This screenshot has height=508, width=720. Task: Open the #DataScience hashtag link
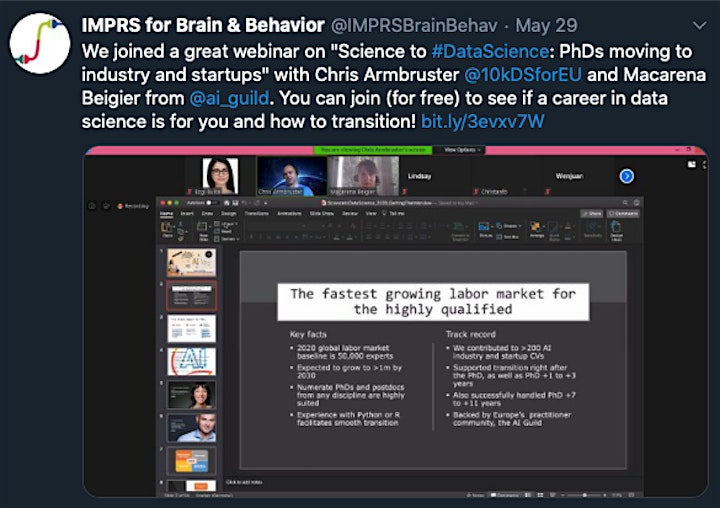pyautogui.click(x=490, y=51)
